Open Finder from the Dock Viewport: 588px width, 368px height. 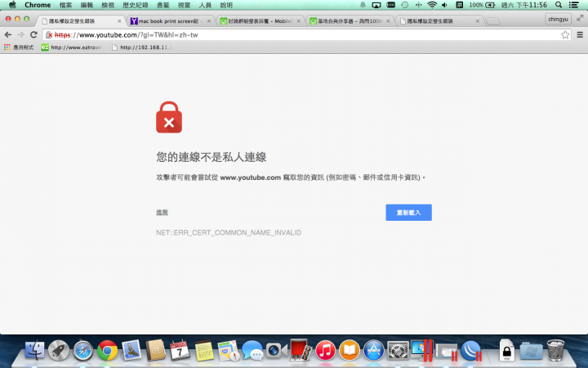[x=34, y=351]
